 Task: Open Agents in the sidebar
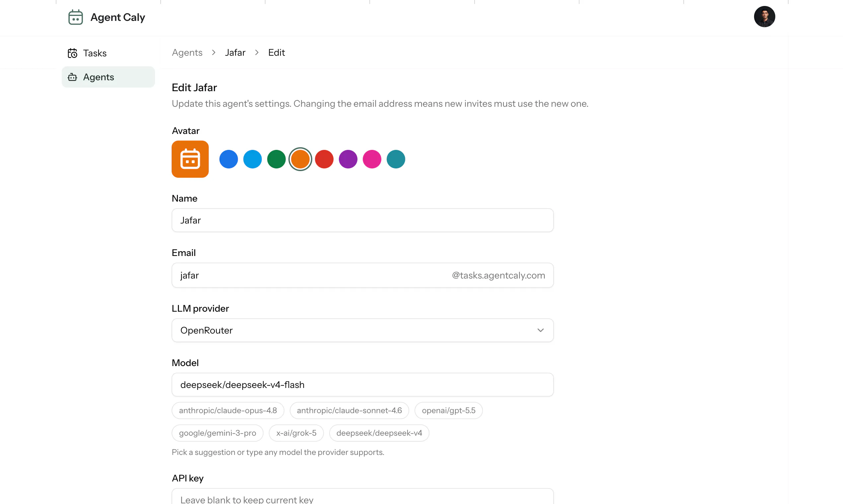coord(108,77)
